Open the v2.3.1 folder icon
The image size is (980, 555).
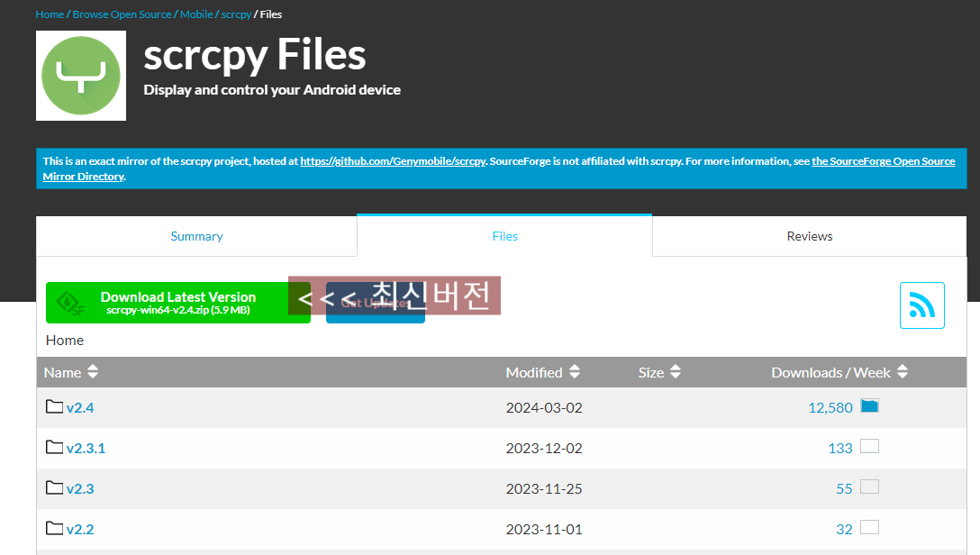coord(54,448)
